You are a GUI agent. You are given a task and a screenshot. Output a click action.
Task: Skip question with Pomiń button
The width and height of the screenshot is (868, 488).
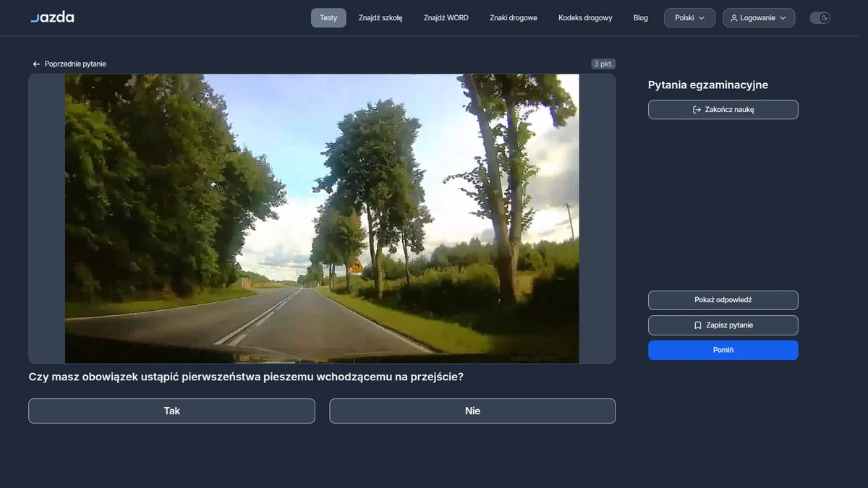tap(723, 350)
